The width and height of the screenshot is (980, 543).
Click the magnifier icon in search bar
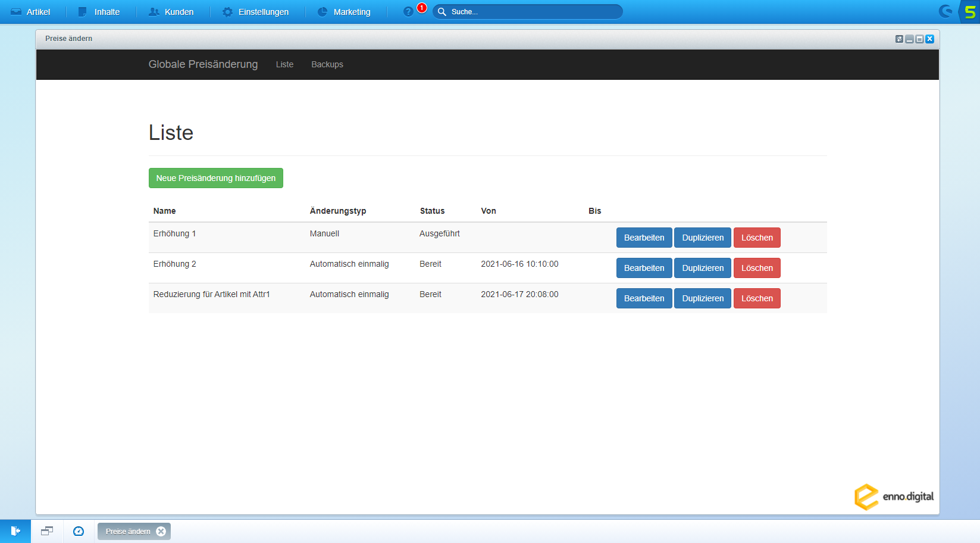(x=442, y=12)
